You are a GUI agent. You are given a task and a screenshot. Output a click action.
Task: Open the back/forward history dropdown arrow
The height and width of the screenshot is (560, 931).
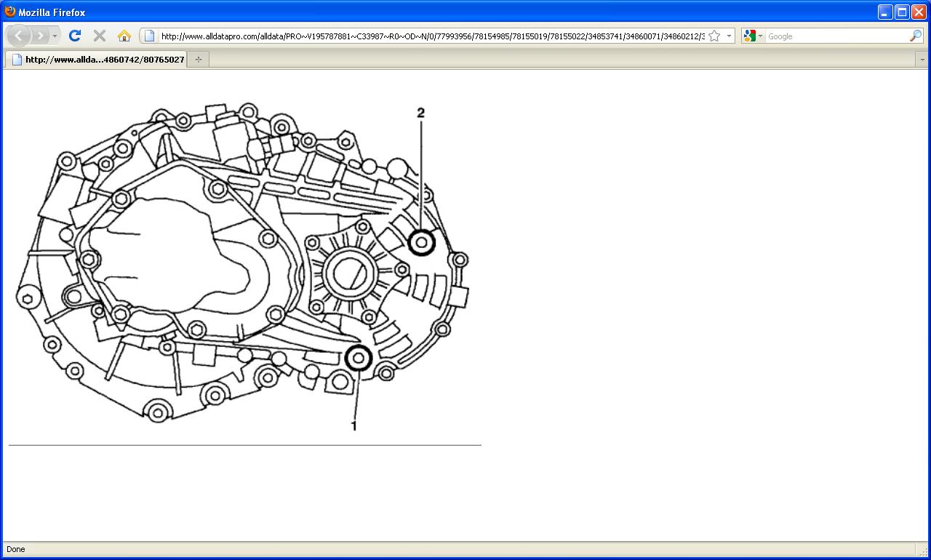pyautogui.click(x=55, y=36)
